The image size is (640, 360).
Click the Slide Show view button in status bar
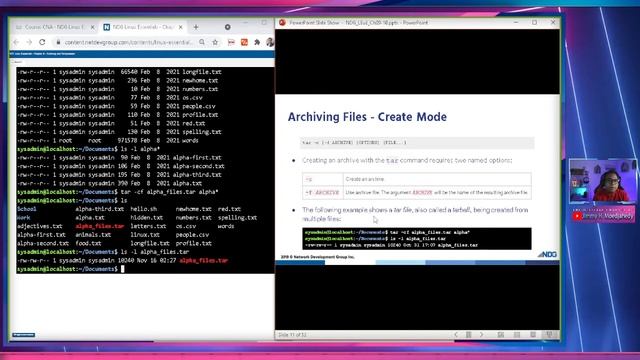549,335
